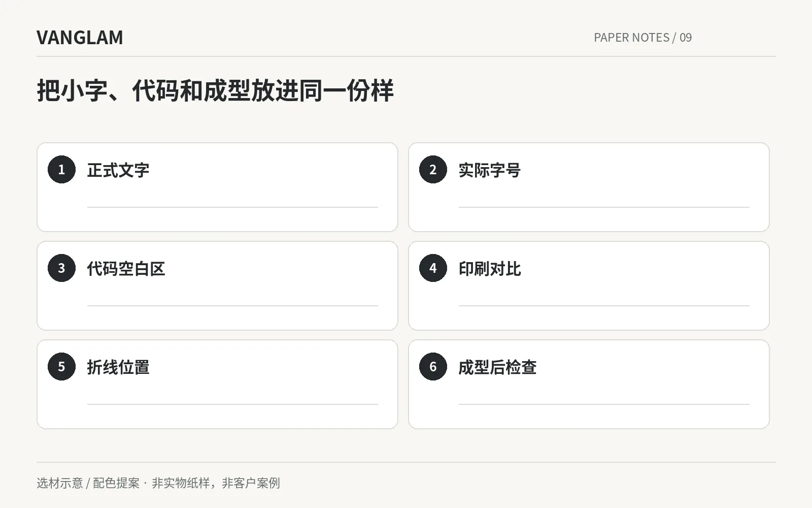Click the number 1 circle badge
The image size is (812, 508).
click(x=61, y=170)
